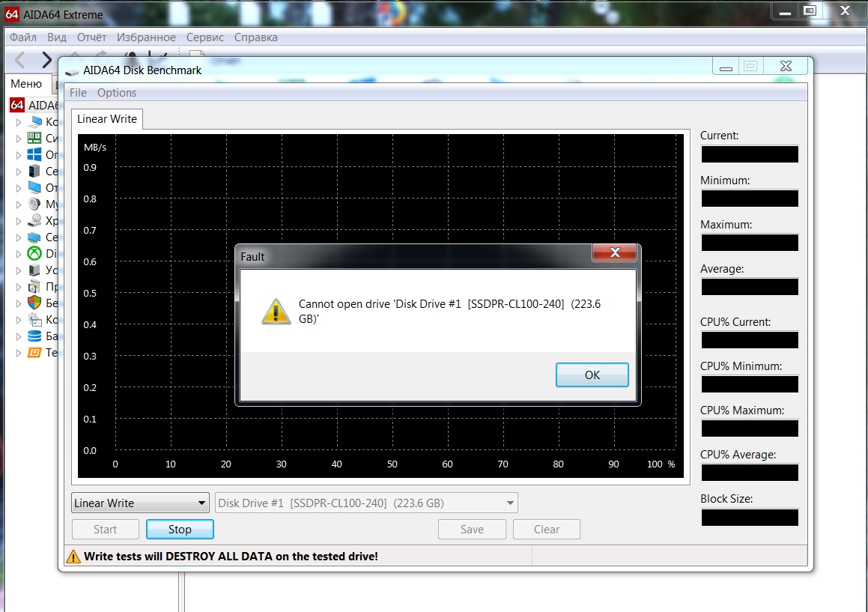
Task: Click the devices tower icon beside Ус
Action: coord(34,270)
